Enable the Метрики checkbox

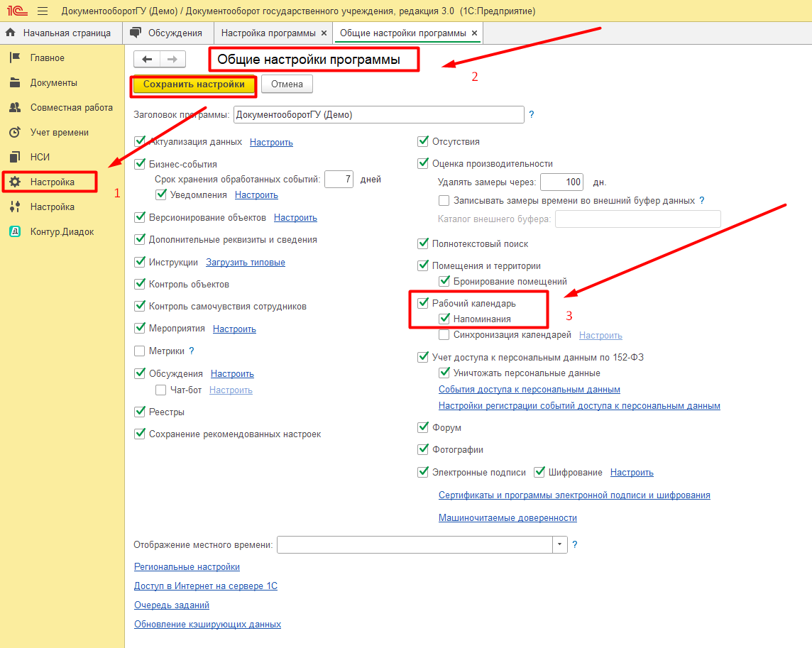[x=139, y=351]
